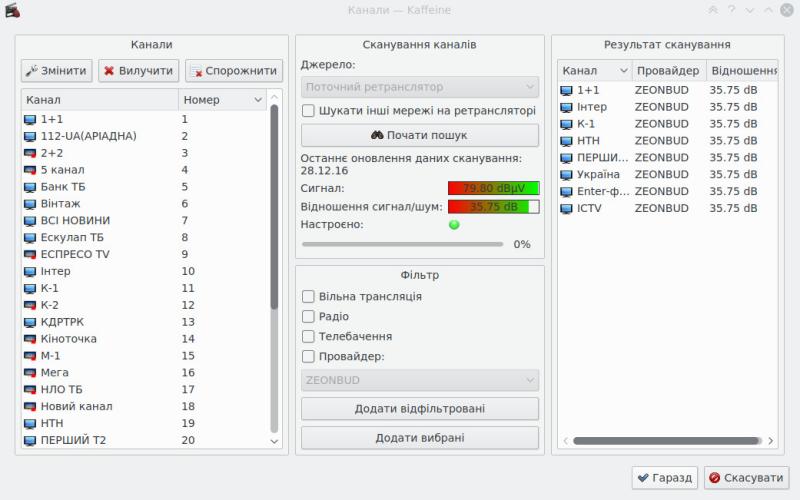Click the Додати відфільтровані button
The image size is (800, 500).
[x=419, y=409]
